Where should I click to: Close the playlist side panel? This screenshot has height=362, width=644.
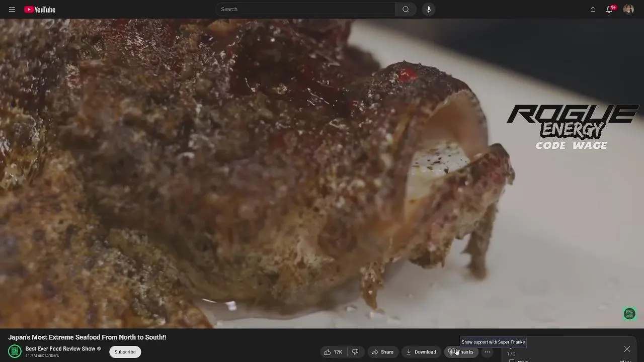click(627, 349)
